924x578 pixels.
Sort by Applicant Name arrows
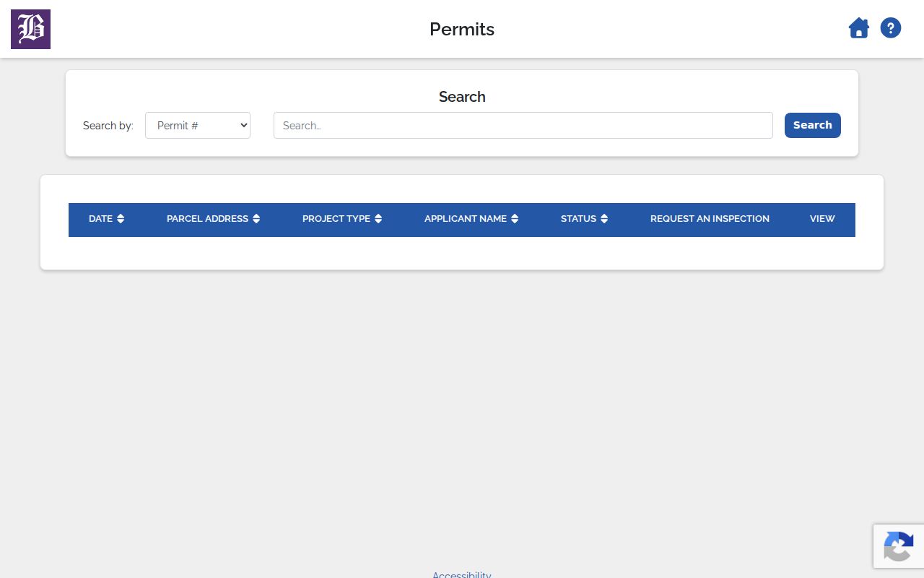tap(515, 219)
